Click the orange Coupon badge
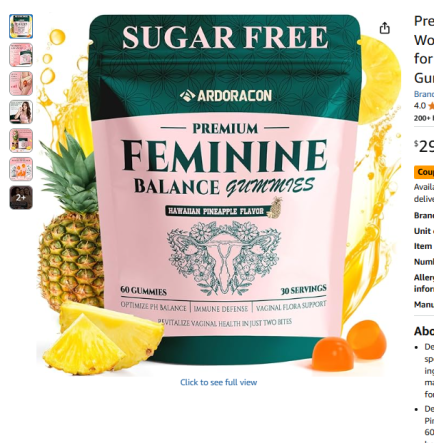The width and height of the screenshot is (434, 443). (x=424, y=172)
